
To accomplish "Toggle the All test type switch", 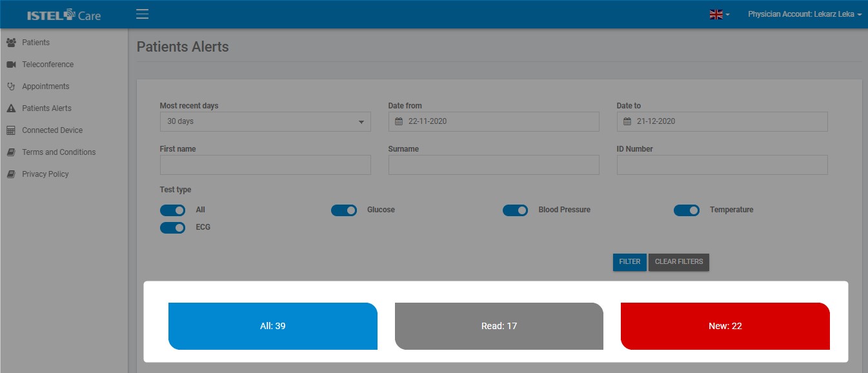I will click(x=172, y=210).
